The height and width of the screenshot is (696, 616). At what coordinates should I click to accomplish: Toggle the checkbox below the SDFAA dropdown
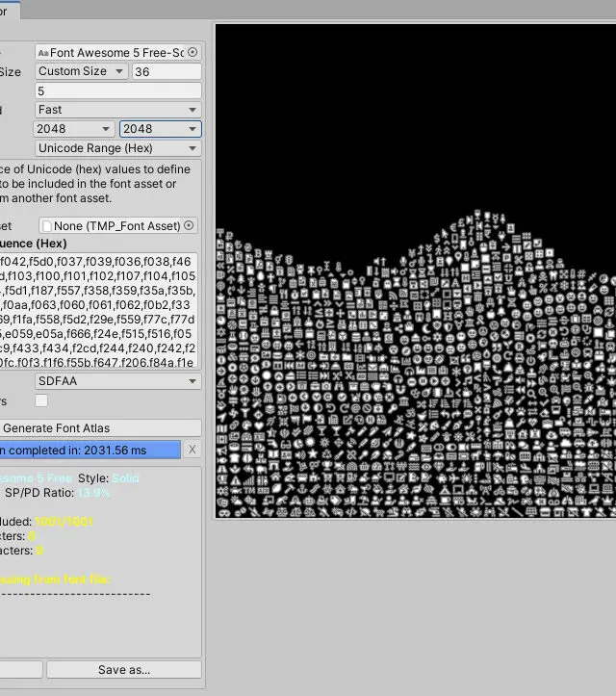[41, 400]
